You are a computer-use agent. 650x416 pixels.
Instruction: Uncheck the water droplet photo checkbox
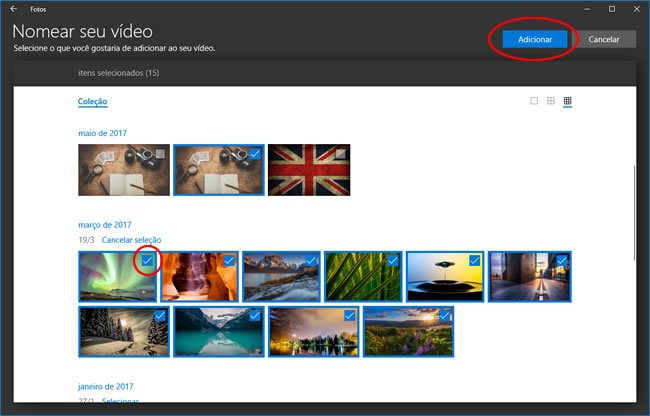[x=474, y=260]
